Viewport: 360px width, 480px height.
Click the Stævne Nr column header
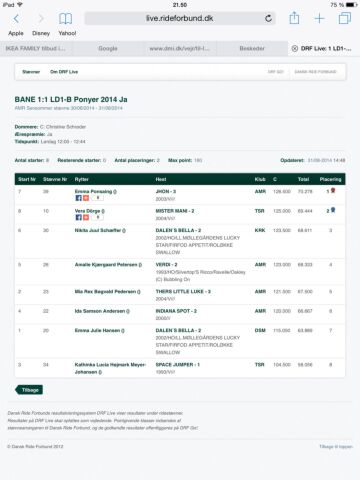(55, 179)
